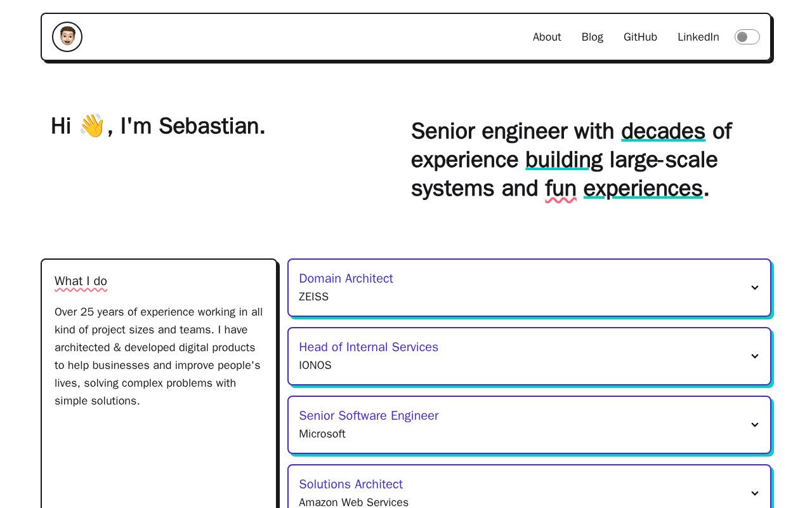
Task: Click the avatar logo in the header
Action: pos(67,37)
